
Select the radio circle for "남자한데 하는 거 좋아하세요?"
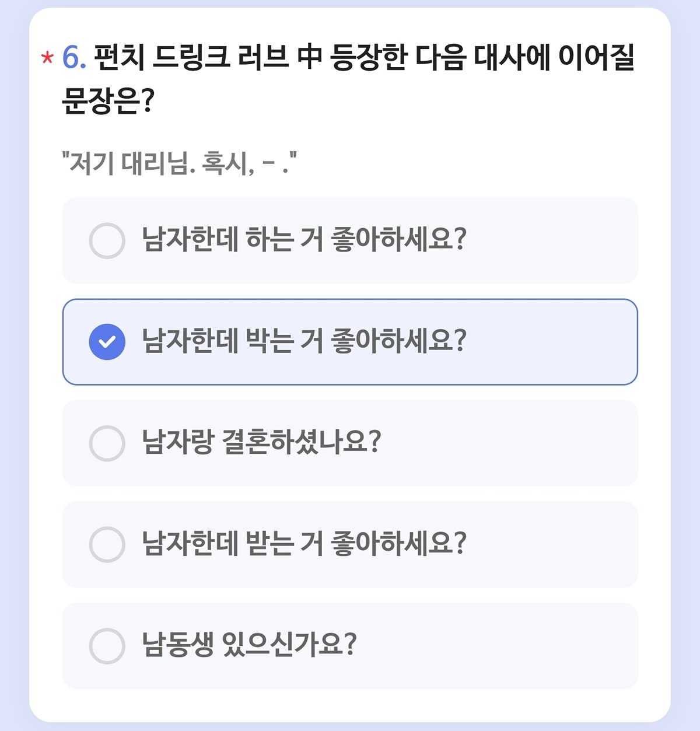(x=107, y=240)
